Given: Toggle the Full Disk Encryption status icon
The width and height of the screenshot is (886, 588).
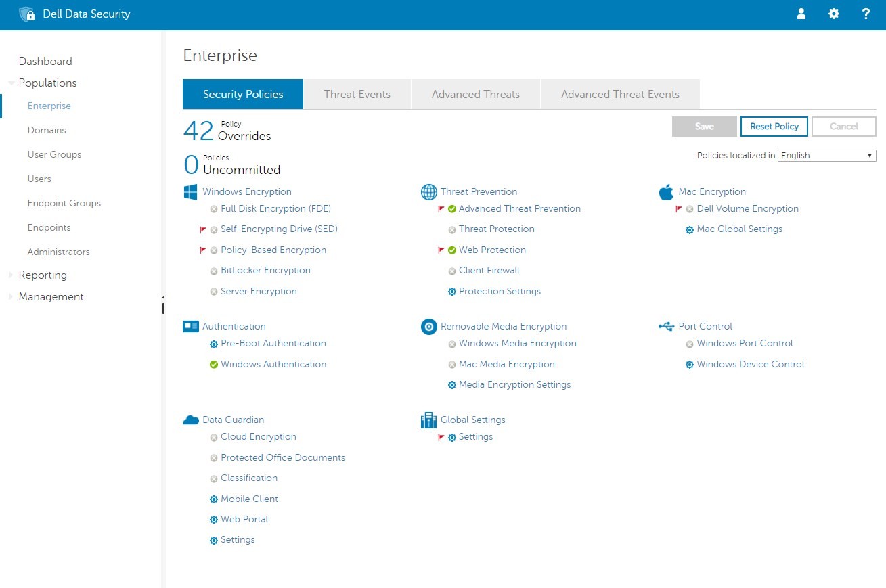Looking at the screenshot, I should tap(214, 209).
